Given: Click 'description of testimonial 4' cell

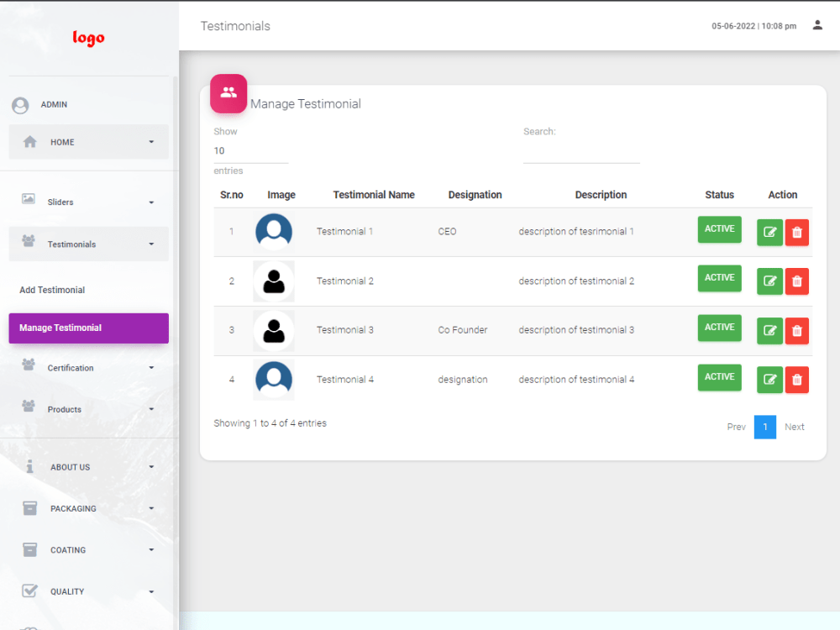Looking at the screenshot, I should point(576,380).
